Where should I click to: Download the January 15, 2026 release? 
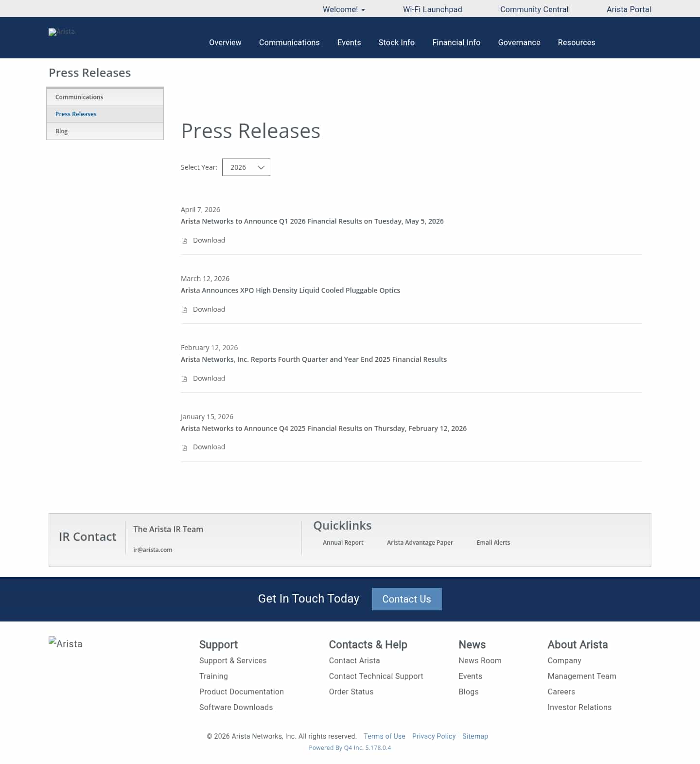[x=209, y=447]
